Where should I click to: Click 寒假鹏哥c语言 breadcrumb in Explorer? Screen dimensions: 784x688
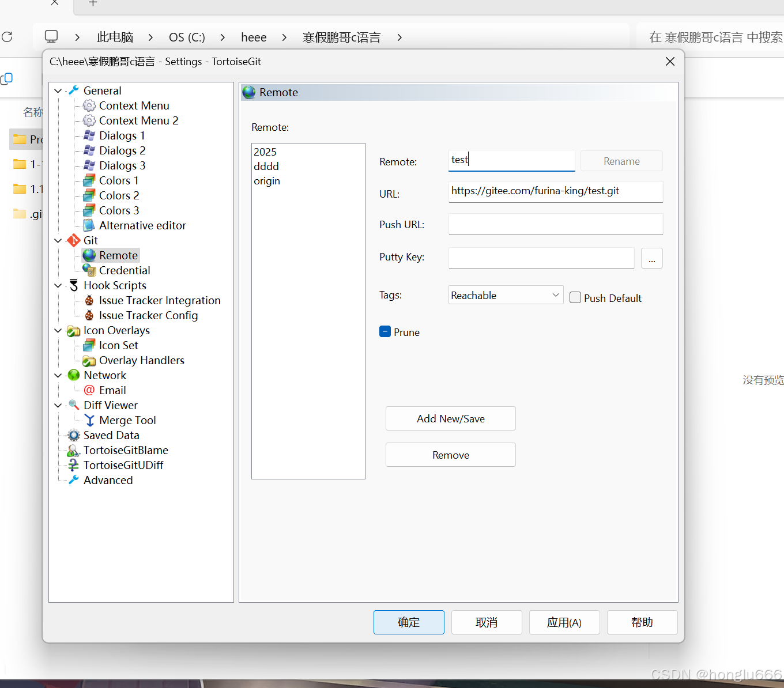coord(341,37)
